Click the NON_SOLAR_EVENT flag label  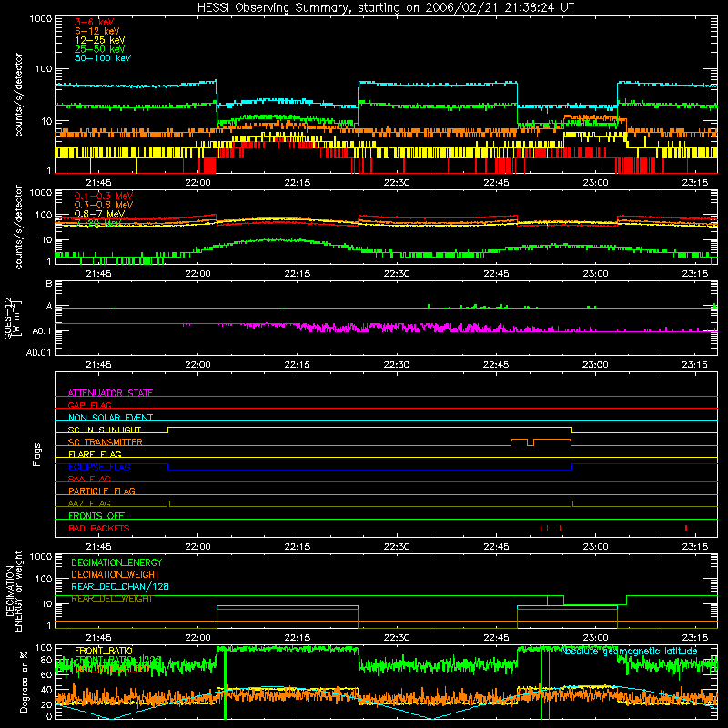[x=110, y=418]
